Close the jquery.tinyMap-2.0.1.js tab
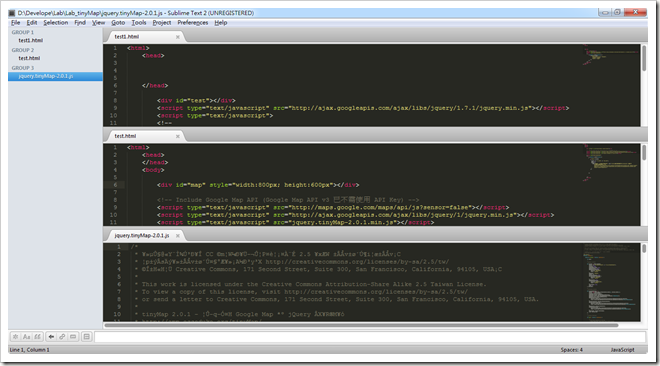Viewport: 660px width, 366px height. coord(178,236)
